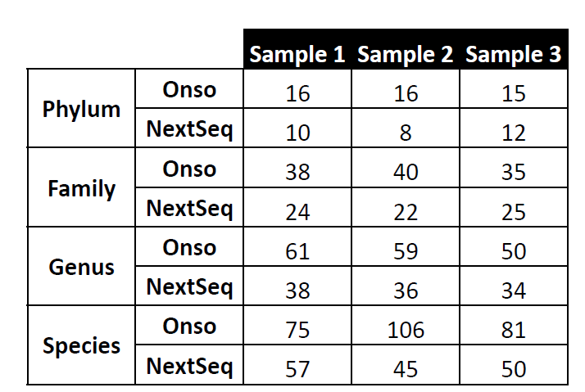Click the Sample 3 column header
This screenshot has height=392, width=585.
(514, 55)
